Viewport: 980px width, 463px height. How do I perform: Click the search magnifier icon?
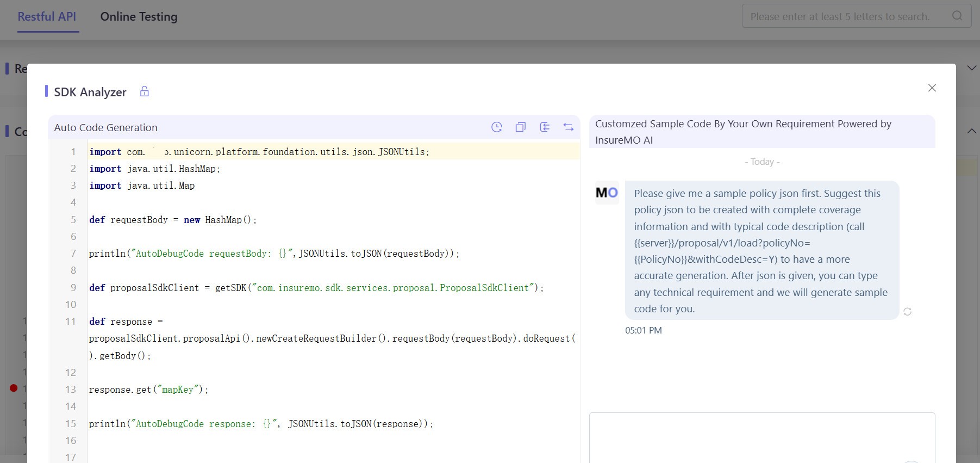[957, 16]
